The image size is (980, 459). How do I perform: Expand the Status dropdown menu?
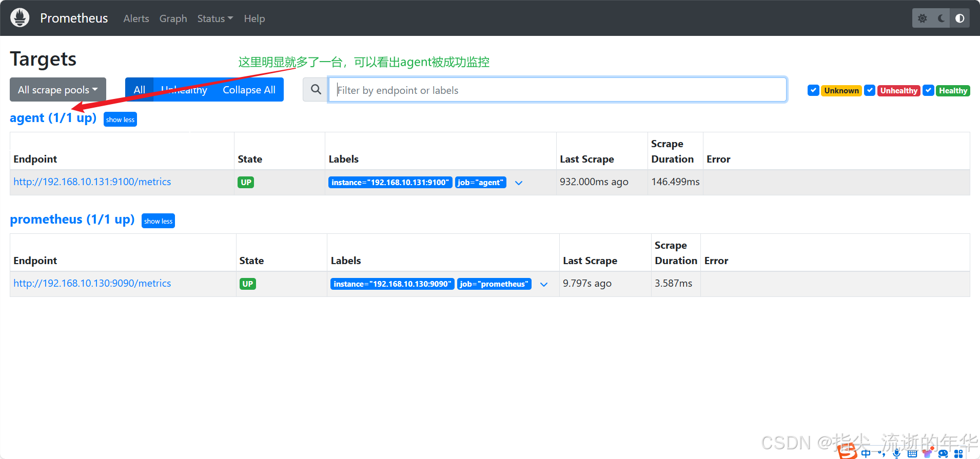pyautogui.click(x=215, y=18)
